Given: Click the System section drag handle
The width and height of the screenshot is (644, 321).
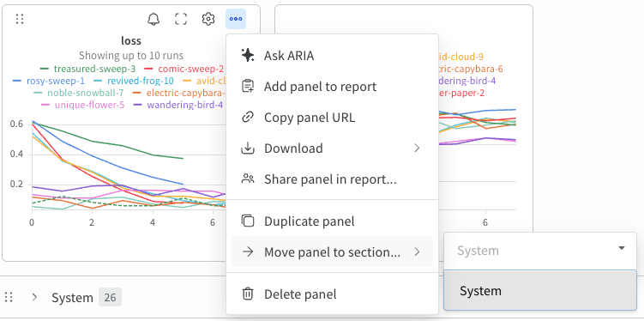Looking at the screenshot, I should [x=9, y=297].
